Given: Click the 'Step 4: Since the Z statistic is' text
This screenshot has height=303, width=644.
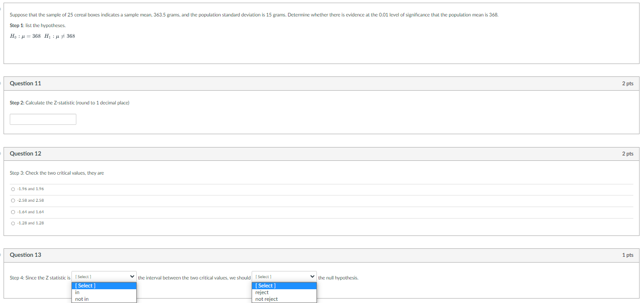Looking at the screenshot, I should point(40,278).
